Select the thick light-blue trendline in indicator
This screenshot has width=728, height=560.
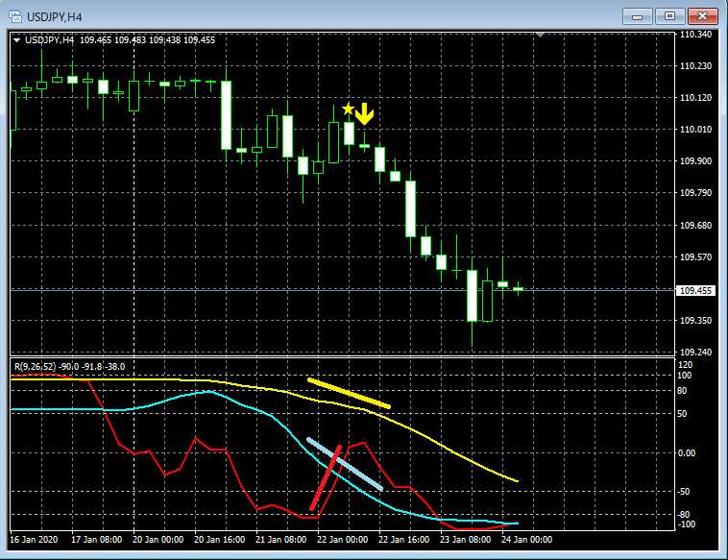pos(345,464)
